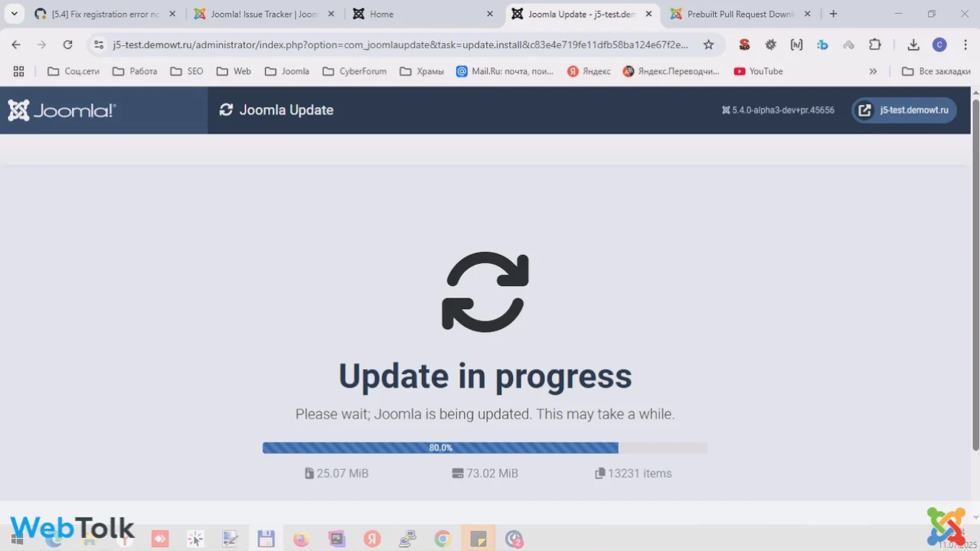Open the YouTube bookmark
The height and width of the screenshot is (551, 980).
click(x=758, y=71)
